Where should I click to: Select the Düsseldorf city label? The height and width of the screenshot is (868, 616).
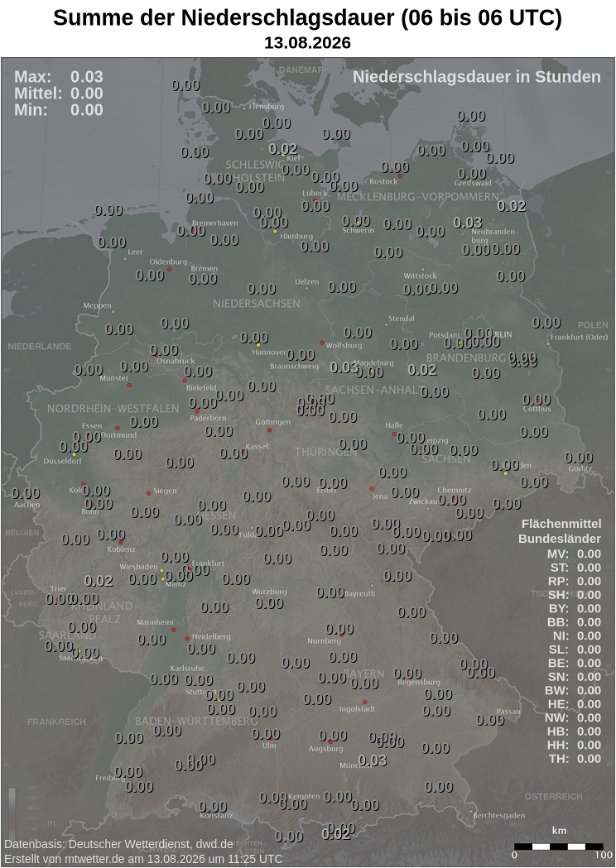click(63, 461)
